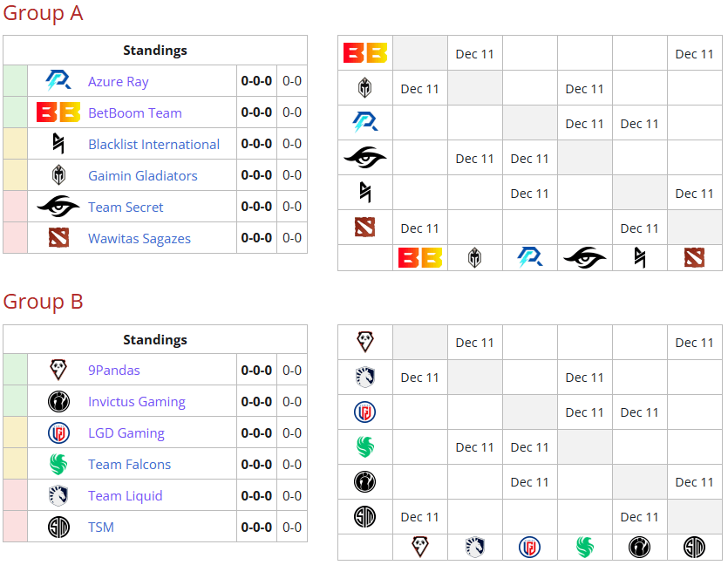The width and height of the screenshot is (728, 565).
Task: Click the Dec 11 cell for 9Pandas versus TSM
Action: [694, 342]
